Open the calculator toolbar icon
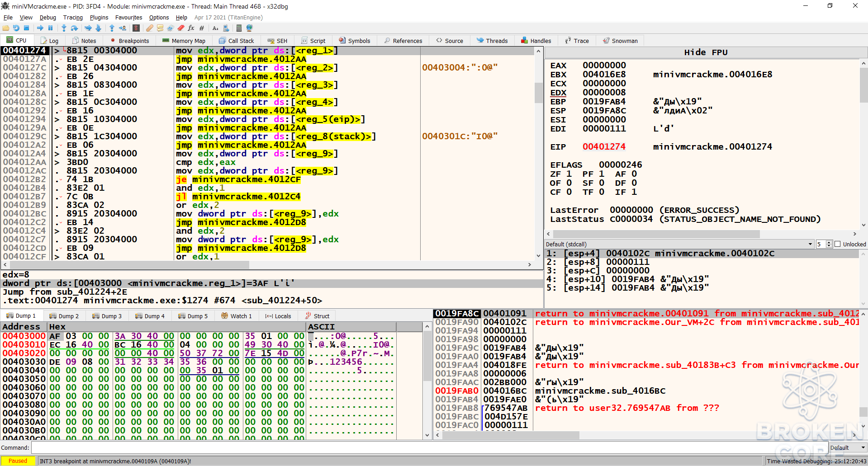Viewport: 868px width, 466px height. (239, 28)
